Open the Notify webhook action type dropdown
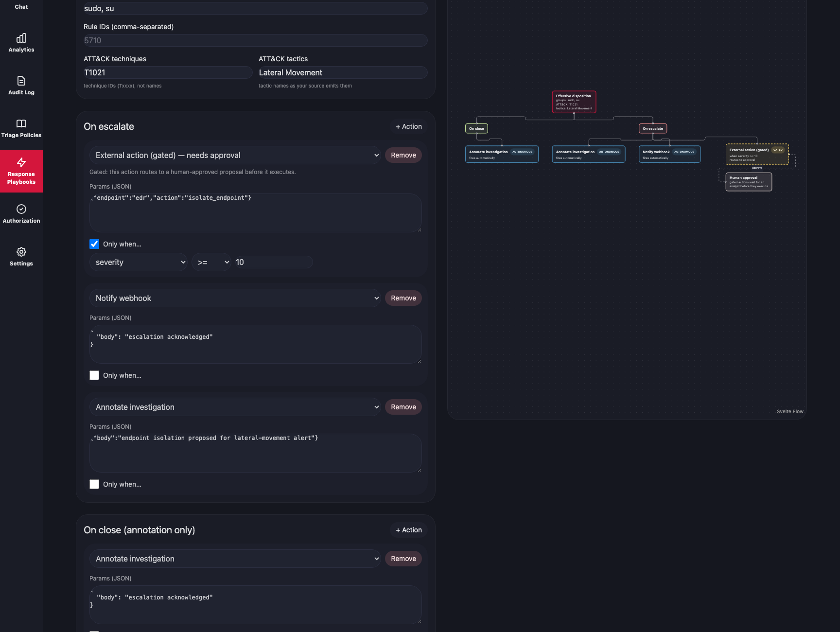 (235, 298)
